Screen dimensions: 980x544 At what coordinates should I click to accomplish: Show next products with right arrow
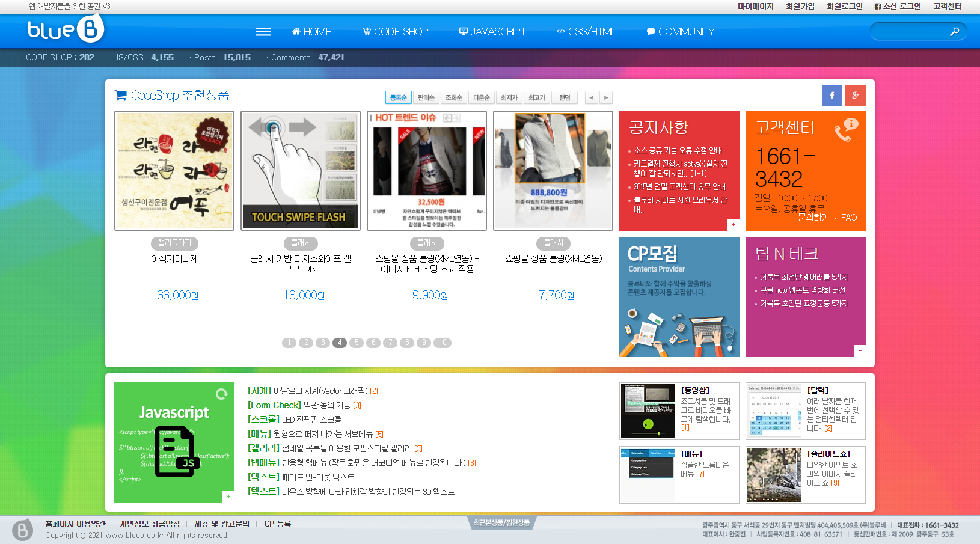[606, 97]
